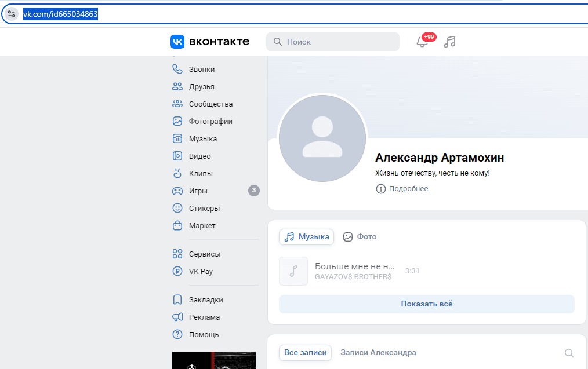The height and width of the screenshot is (369, 588).
Task: Click the Музыка sidebar icon
Action: point(177,138)
